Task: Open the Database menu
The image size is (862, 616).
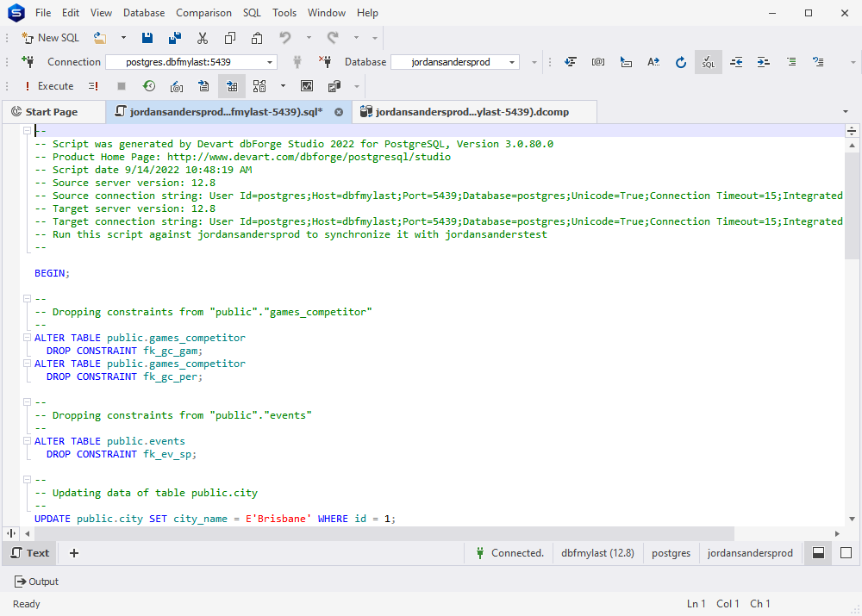Action: (144, 13)
